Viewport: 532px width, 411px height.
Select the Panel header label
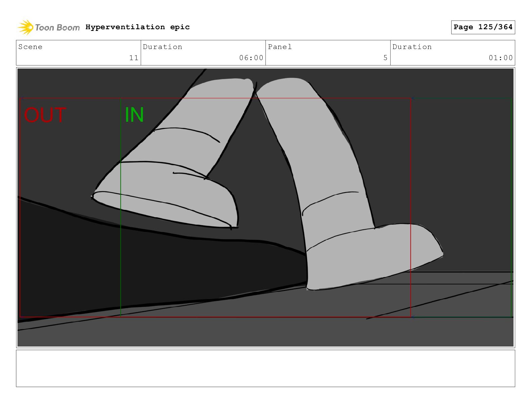pyautogui.click(x=280, y=47)
